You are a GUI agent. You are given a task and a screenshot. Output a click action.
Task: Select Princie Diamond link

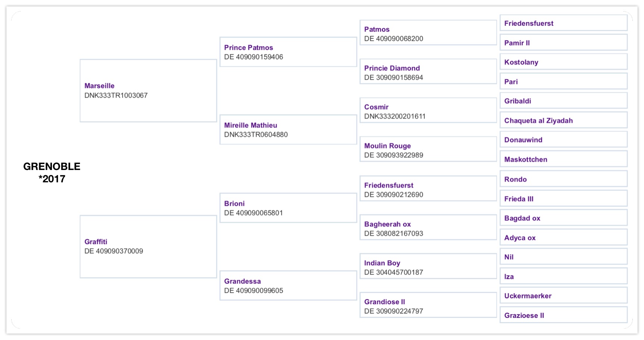[392, 68]
